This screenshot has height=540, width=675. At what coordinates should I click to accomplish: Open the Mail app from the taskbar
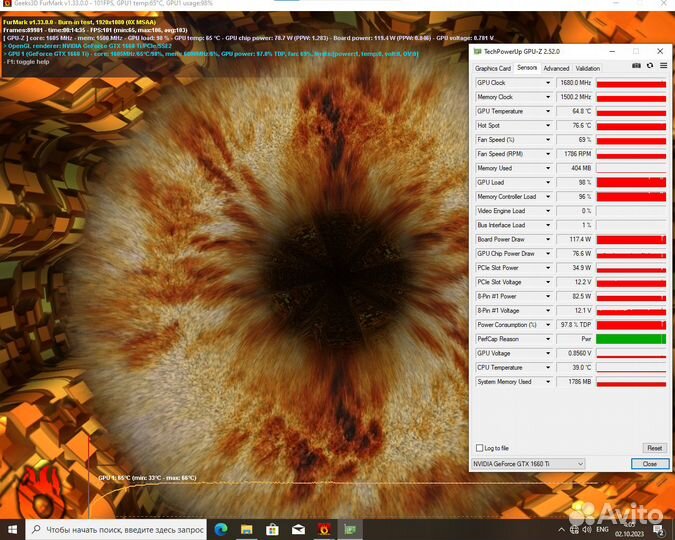298,529
